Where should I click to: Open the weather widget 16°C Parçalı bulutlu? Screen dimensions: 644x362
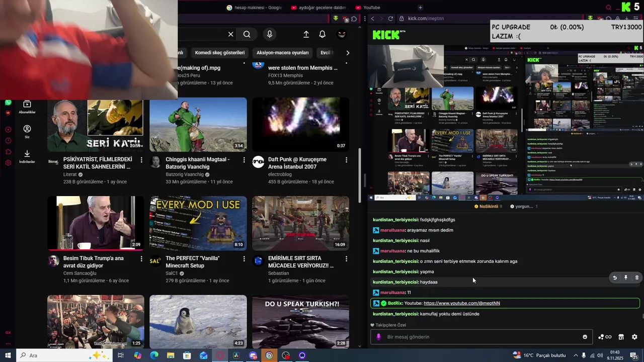point(539,355)
